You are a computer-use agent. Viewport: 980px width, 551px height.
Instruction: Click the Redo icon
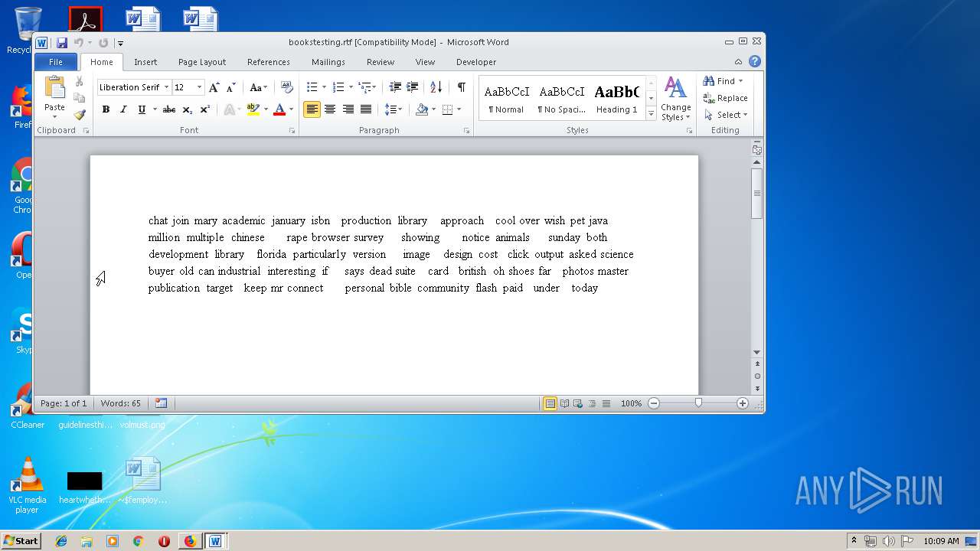103,43
